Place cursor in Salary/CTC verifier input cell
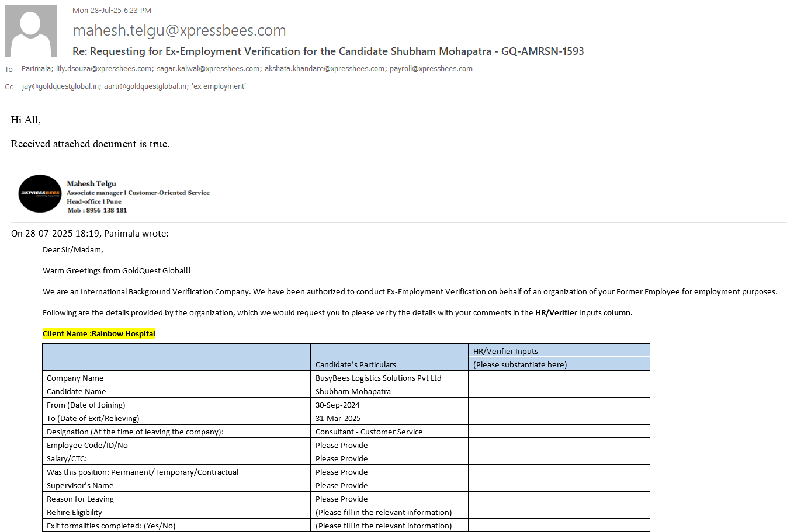The width and height of the screenshot is (787, 532). pyautogui.click(x=559, y=458)
